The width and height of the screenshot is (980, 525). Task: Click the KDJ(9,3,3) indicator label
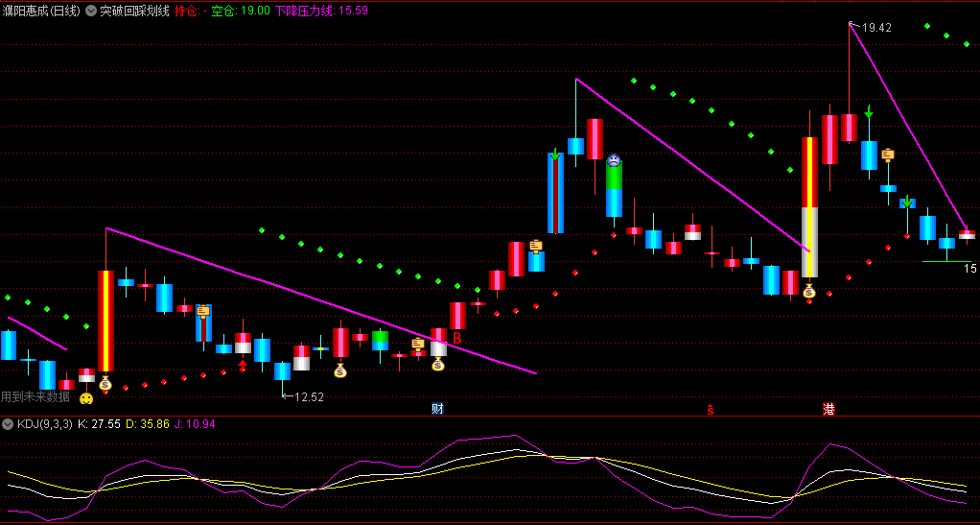pyautogui.click(x=45, y=424)
